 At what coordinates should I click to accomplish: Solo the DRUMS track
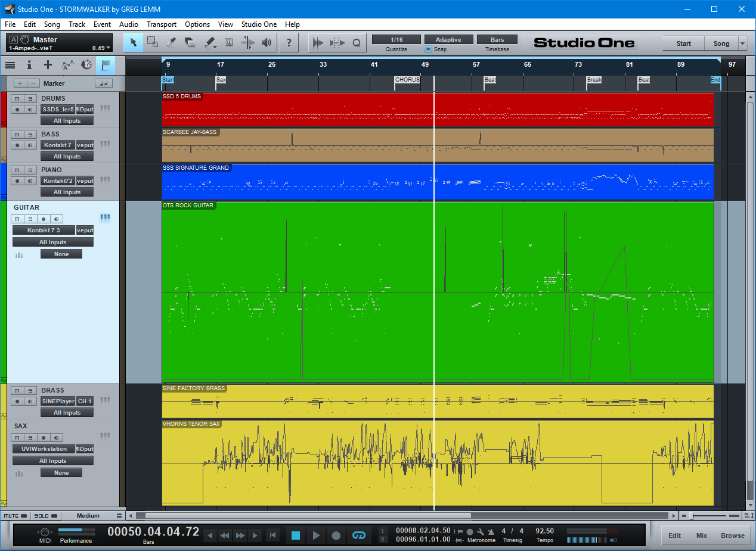[x=30, y=98]
